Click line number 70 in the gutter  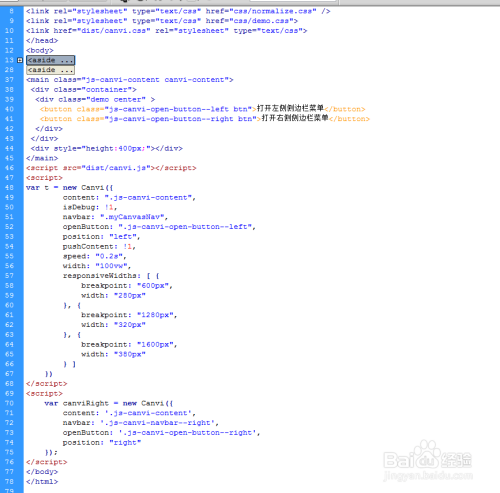tap(9, 403)
